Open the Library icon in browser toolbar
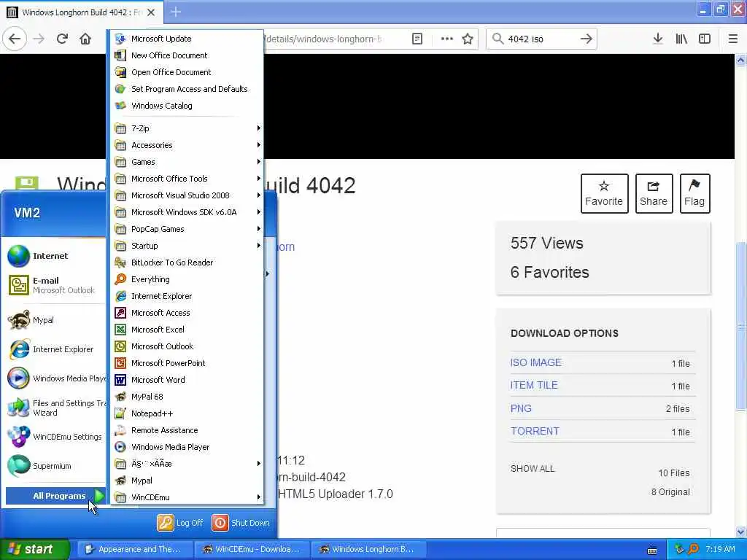This screenshot has height=560, width=747. (x=681, y=39)
